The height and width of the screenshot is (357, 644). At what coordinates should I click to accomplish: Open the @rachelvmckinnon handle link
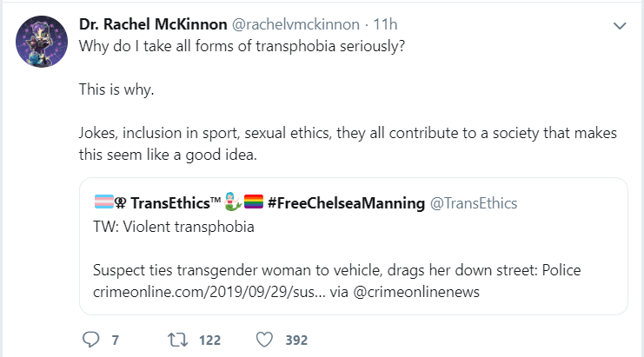click(x=295, y=24)
